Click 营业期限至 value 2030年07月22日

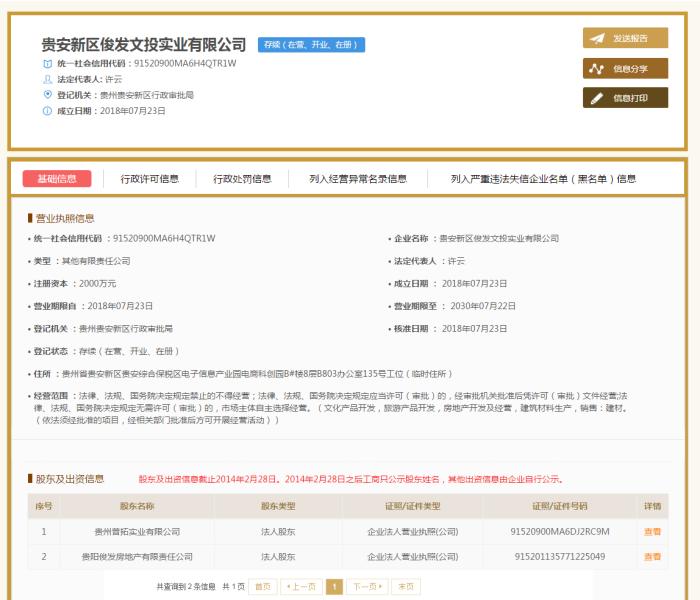click(x=483, y=306)
